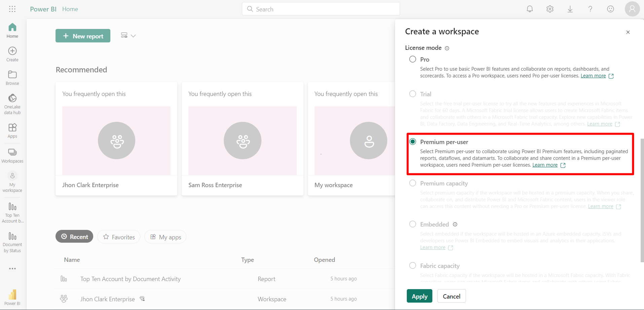Open the My workspace recommended card
Screen dimensions: 644x310
[351, 139]
